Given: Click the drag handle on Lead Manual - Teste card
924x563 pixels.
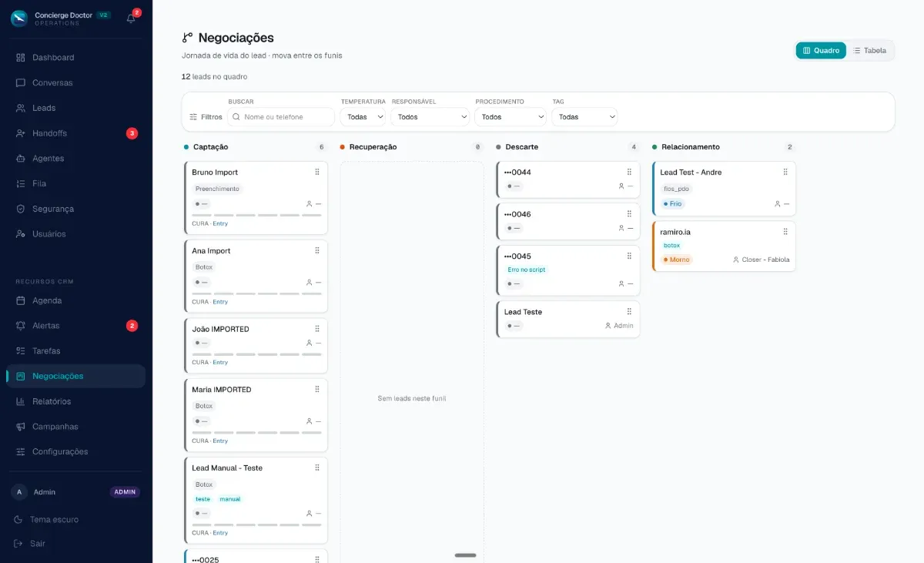Looking at the screenshot, I should [x=317, y=467].
